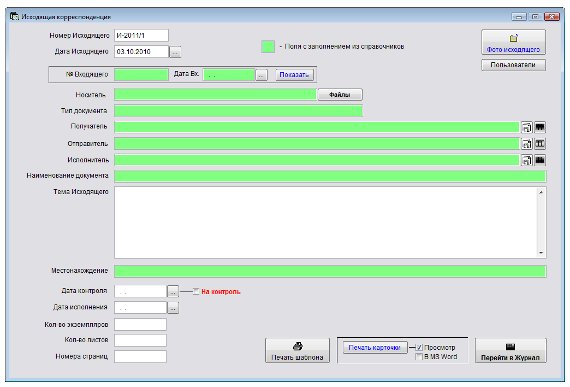Viewport: 570px width, 387px height.
Task: Click the № Входящего green field
Action: pyautogui.click(x=141, y=74)
